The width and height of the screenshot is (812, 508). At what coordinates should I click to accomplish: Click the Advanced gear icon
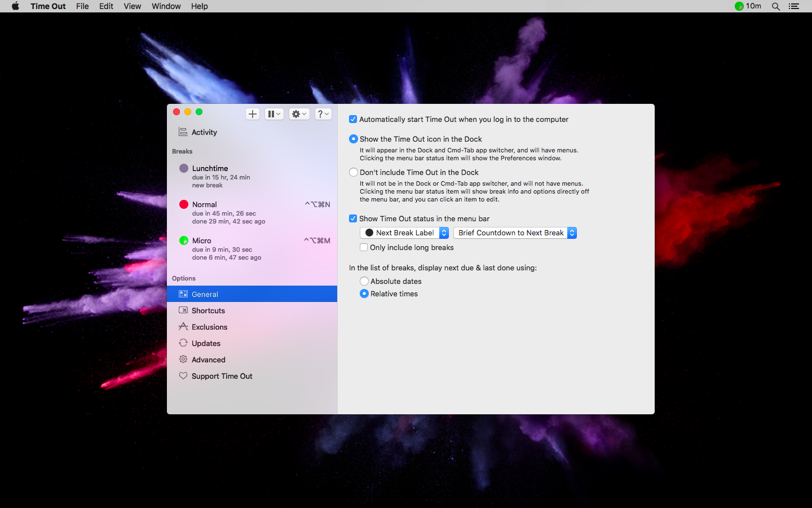click(x=183, y=359)
